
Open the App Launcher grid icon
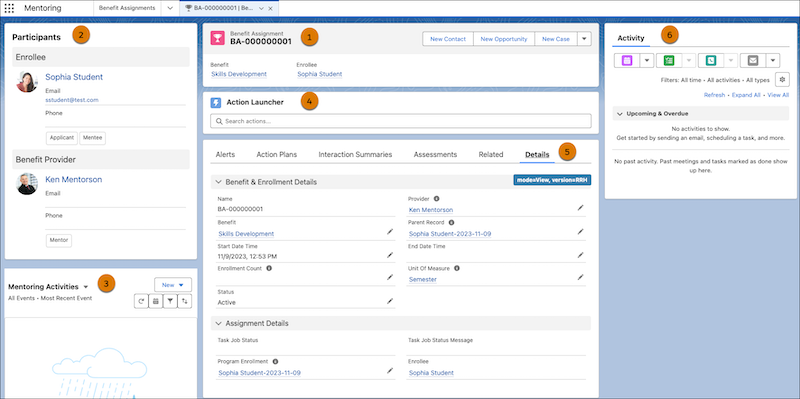pyautogui.click(x=9, y=8)
